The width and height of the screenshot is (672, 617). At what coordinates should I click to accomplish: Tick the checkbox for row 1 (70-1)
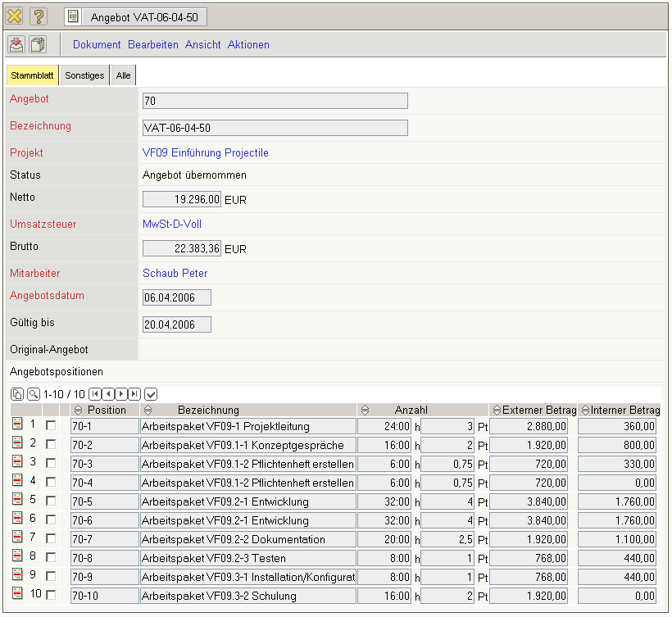51,425
